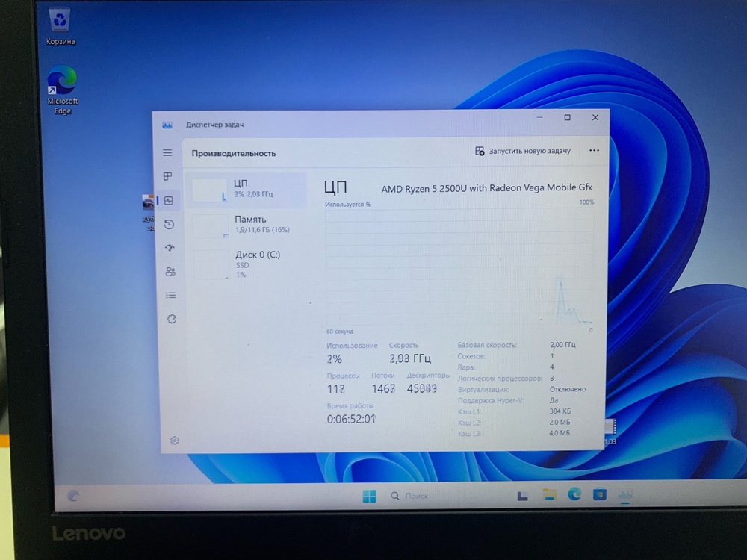Click the Диспетчер задач window title
747x560 pixels.
[215, 125]
